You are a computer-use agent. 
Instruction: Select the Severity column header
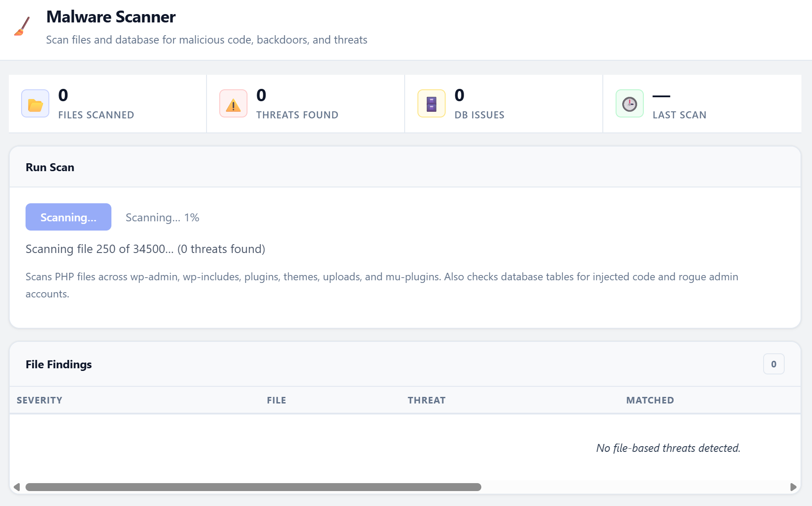(x=39, y=400)
